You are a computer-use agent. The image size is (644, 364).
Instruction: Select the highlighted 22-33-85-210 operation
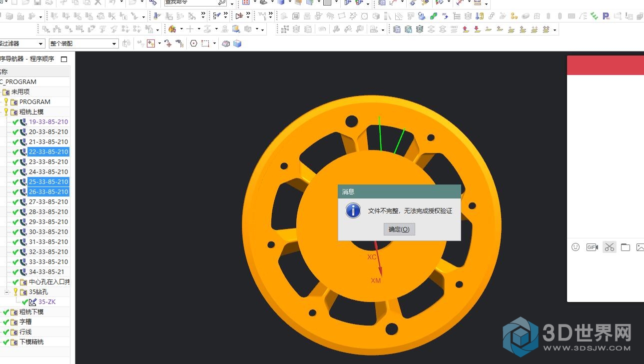point(48,152)
